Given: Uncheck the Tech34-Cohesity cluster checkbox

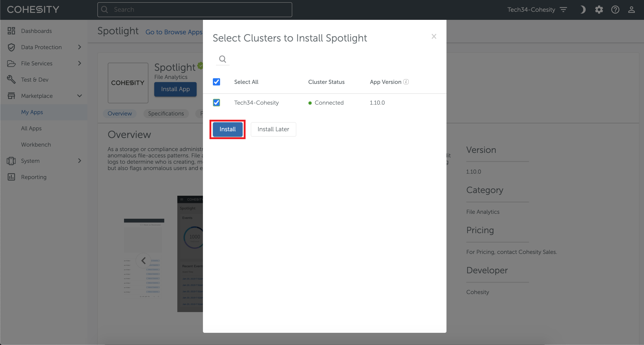Looking at the screenshot, I should (216, 103).
